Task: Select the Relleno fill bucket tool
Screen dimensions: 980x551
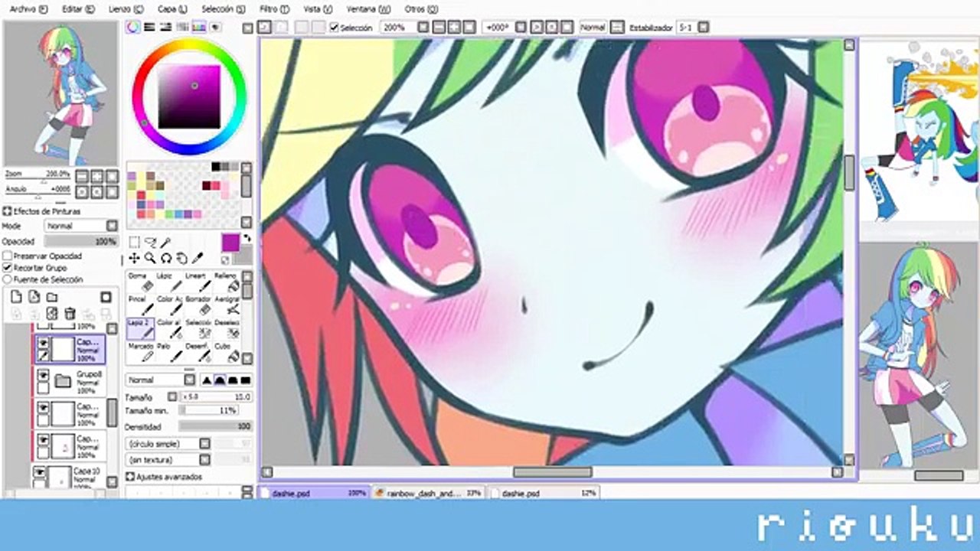Action: coord(227,281)
